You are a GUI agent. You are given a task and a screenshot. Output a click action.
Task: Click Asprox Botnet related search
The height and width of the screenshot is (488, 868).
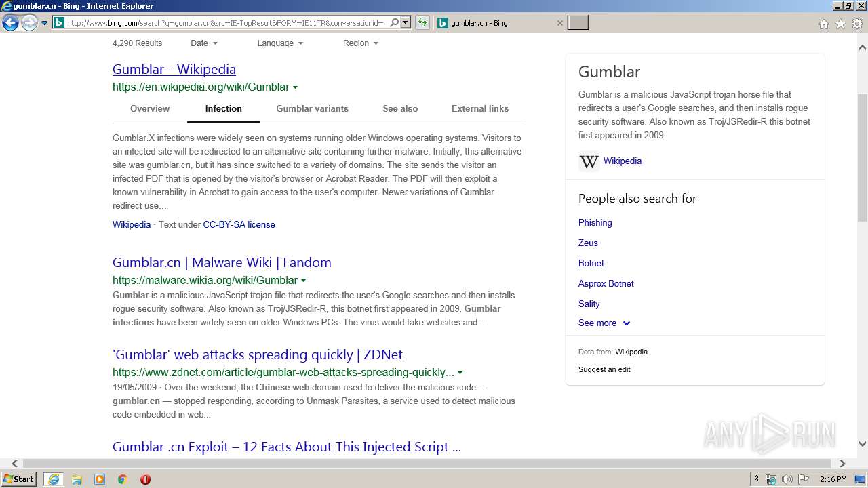pos(606,283)
